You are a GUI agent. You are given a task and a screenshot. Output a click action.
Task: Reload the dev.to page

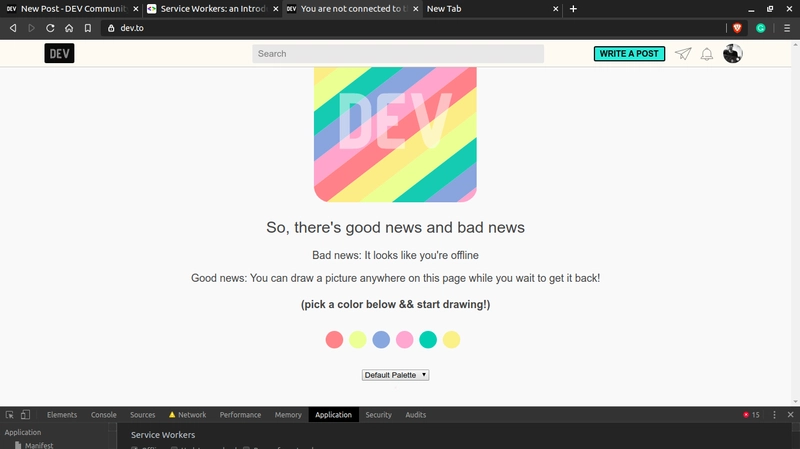click(50, 28)
